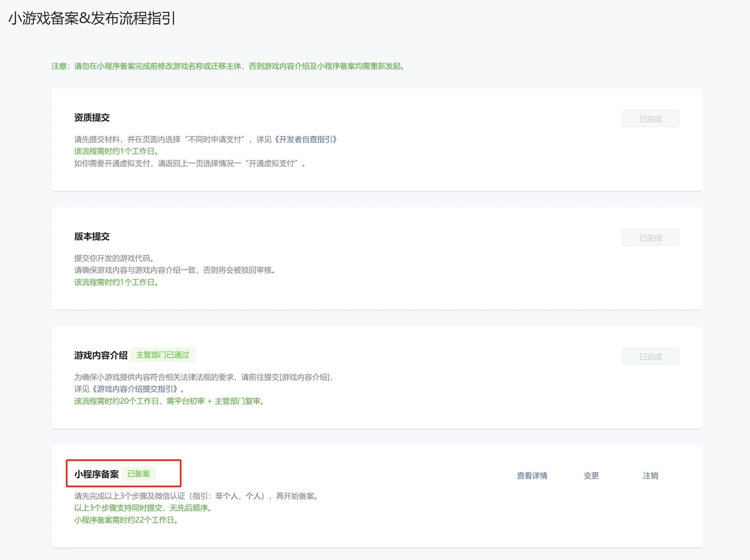Click 变更 to modify the filing
Image resolution: width=750 pixels, height=560 pixels.
(591, 476)
